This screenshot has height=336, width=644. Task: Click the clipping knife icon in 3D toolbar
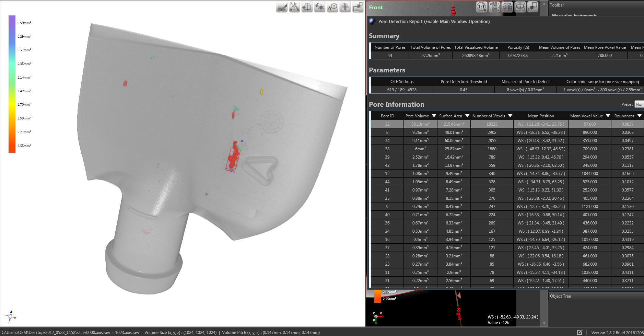(x=282, y=7)
